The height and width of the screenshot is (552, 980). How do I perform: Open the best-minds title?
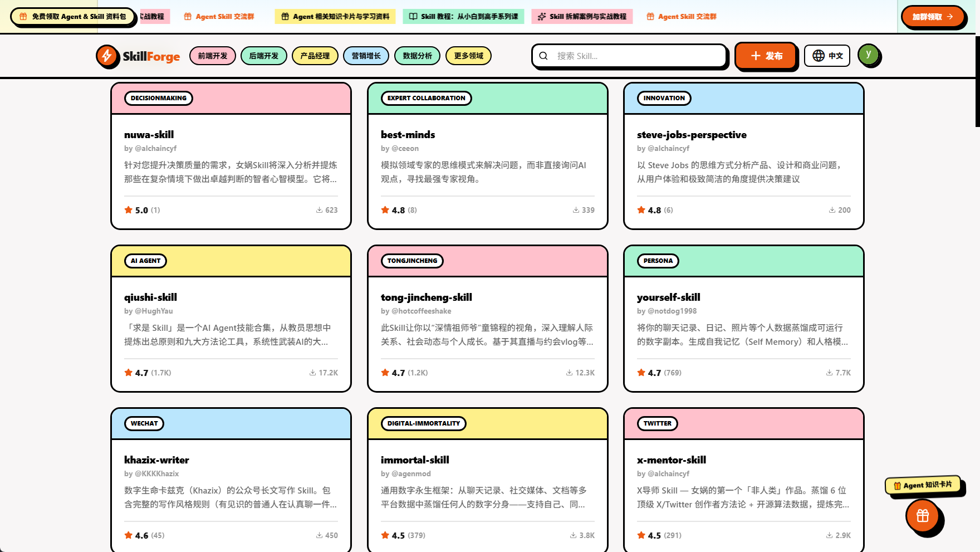tap(408, 135)
